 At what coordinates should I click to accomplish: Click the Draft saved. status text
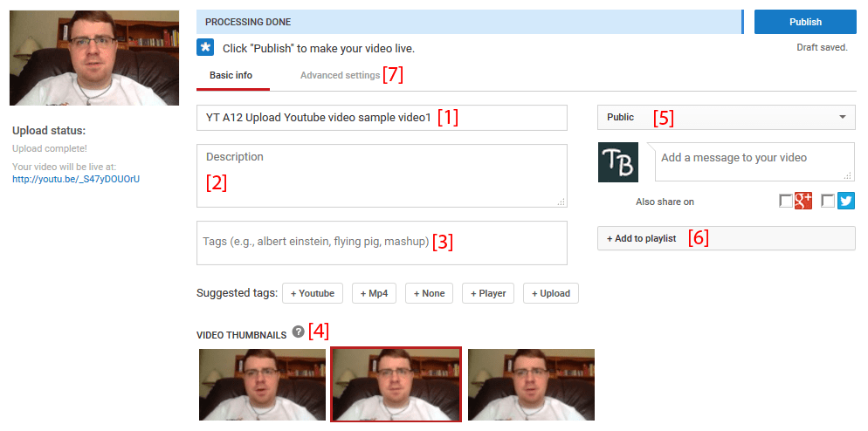(x=822, y=48)
